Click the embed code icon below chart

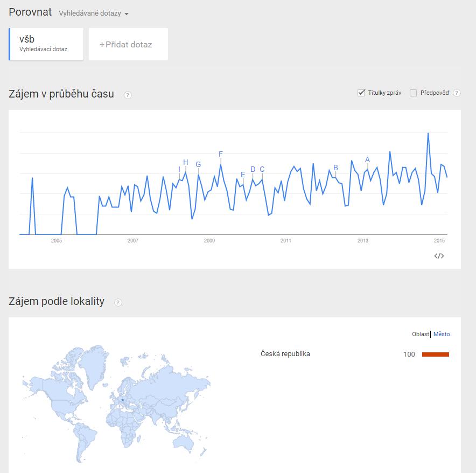pos(439,256)
